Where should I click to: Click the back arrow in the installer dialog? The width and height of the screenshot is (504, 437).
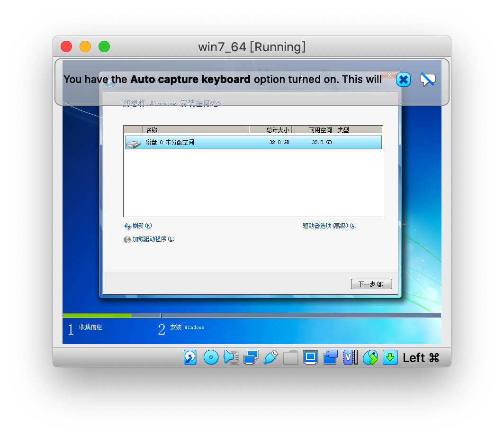[x=110, y=82]
